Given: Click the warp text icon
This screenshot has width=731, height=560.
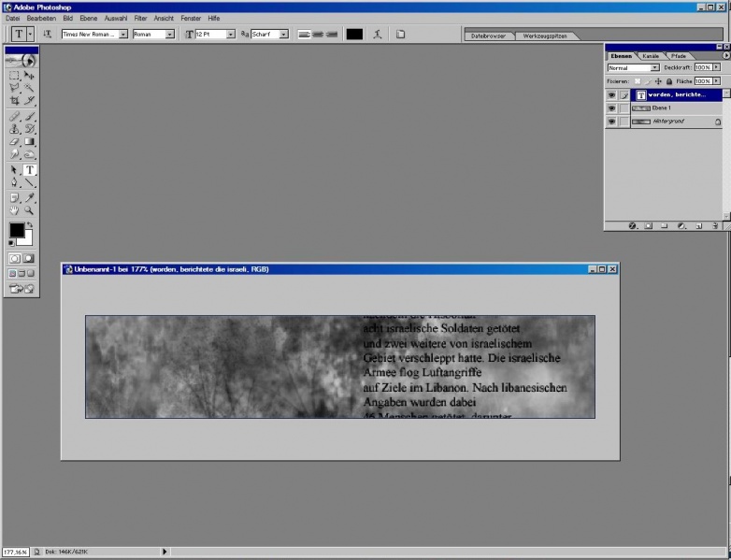Looking at the screenshot, I should (378, 34).
